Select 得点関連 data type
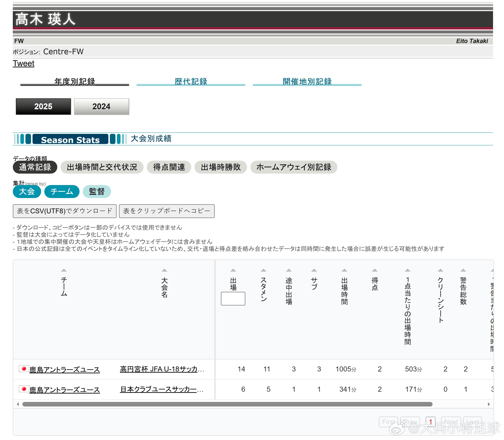This screenshot has width=504, height=440. pos(169,167)
